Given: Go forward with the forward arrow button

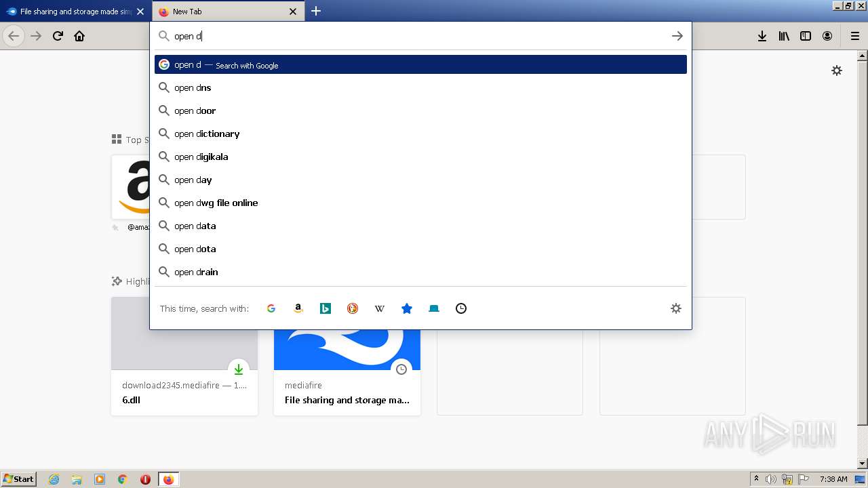Looking at the screenshot, I should click(36, 36).
